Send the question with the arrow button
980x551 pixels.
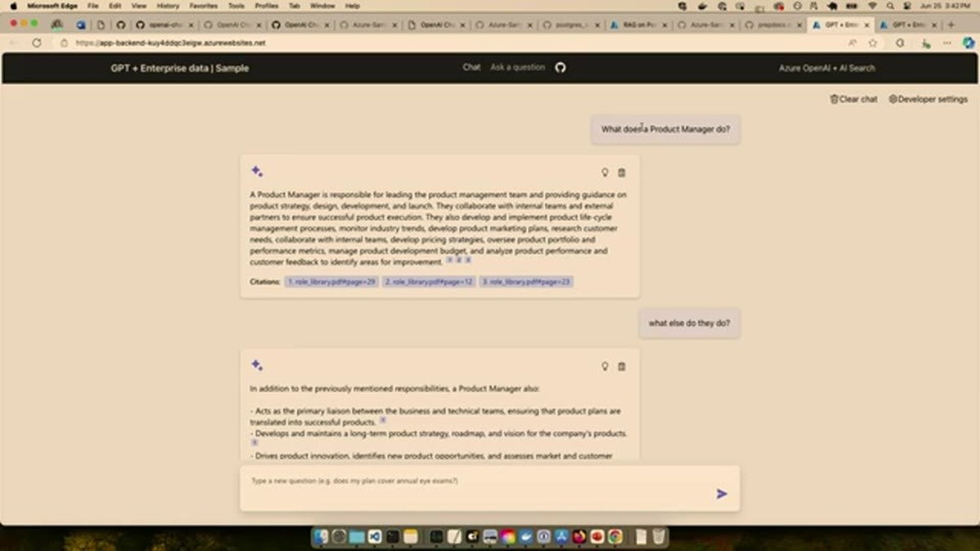click(x=722, y=494)
